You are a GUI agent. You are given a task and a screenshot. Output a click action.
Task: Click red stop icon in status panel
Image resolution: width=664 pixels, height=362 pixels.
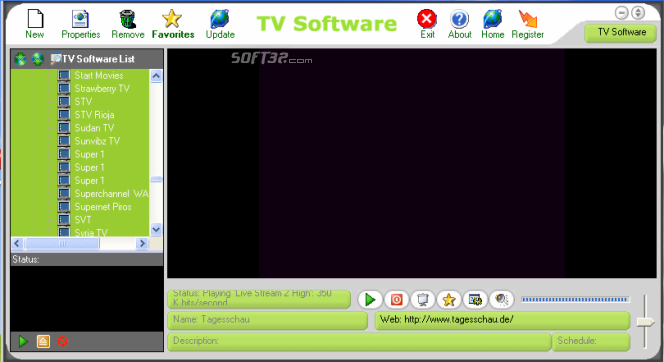(63, 341)
